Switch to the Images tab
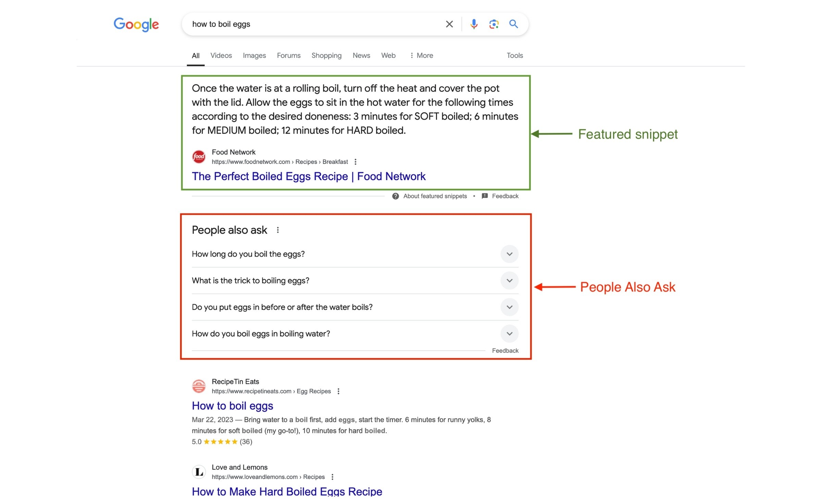This screenshot has height=504, width=822. pyautogui.click(x=254, y=55)
